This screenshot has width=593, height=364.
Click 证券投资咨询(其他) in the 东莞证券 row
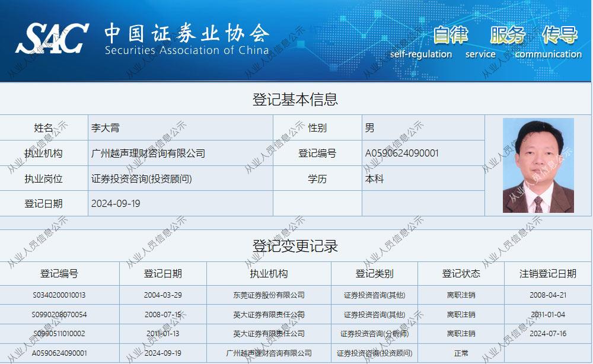coord(374,295)
